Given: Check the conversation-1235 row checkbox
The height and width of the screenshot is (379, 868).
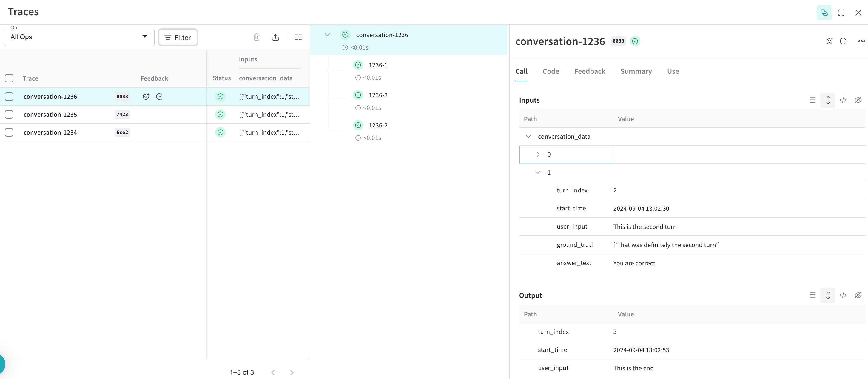Looking at the screenshot, I should click(x=9, y=115).
